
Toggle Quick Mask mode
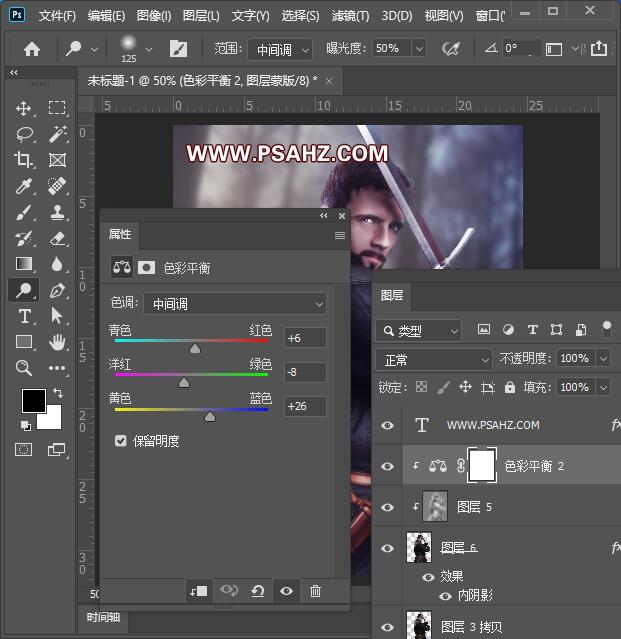click(23, 450)
